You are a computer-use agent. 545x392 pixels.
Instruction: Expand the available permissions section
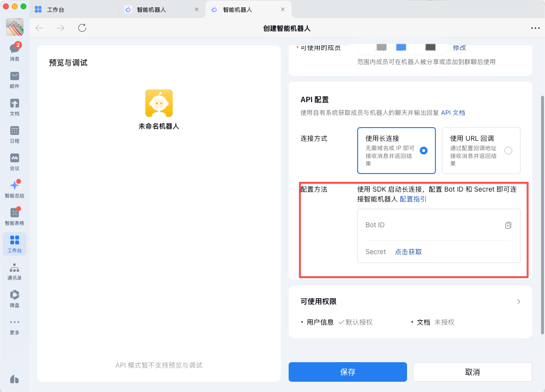click(519, 302)
